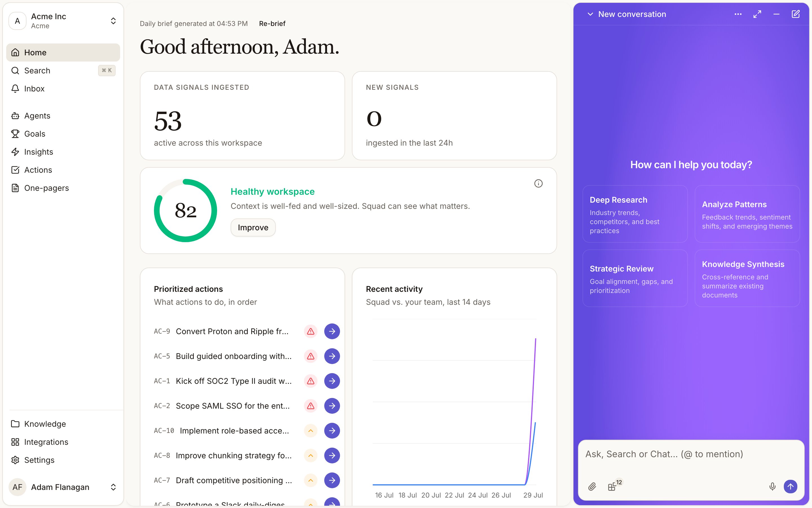
Task: Click the Re-brief link
Action: pyautogui.click(x=272, y=23)
